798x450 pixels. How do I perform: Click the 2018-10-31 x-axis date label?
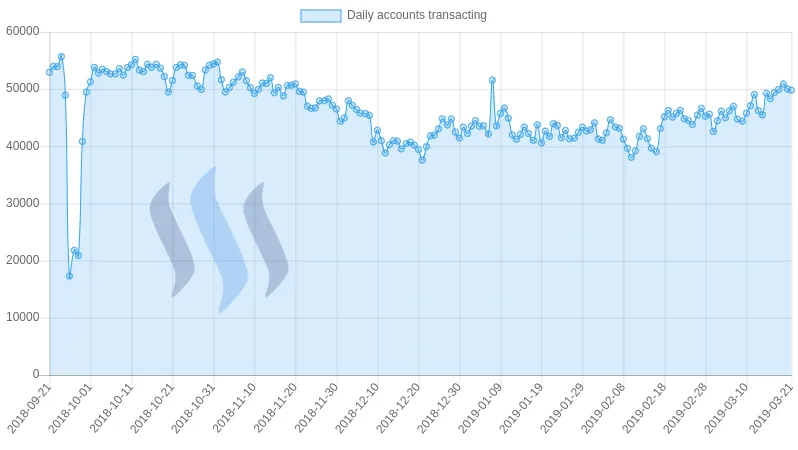tap(194, 410)
